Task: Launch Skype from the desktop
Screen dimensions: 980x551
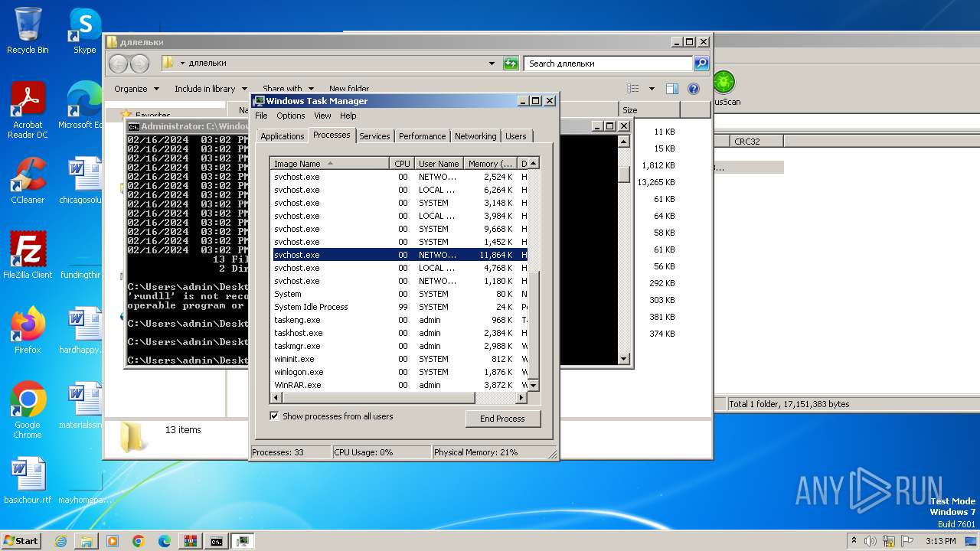Action: pos(84,31)
